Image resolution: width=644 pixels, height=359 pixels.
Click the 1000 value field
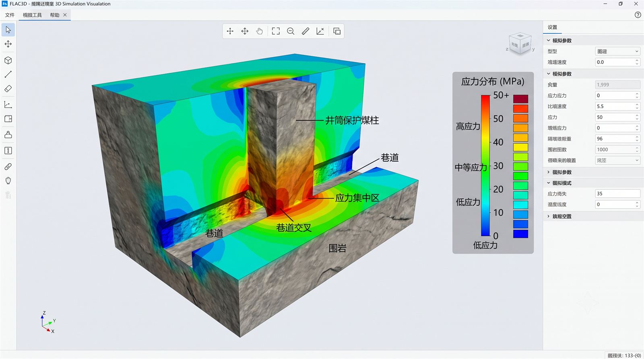[617, 150]
